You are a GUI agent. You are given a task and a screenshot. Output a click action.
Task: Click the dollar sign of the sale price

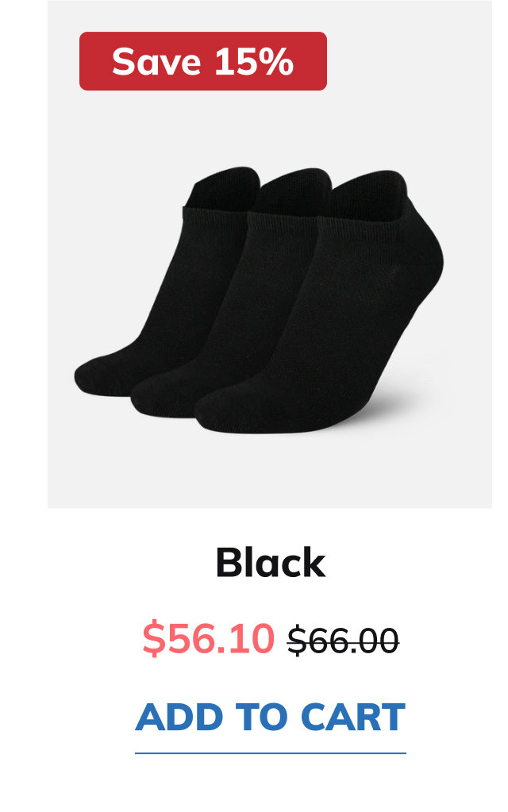click(152, 639)
